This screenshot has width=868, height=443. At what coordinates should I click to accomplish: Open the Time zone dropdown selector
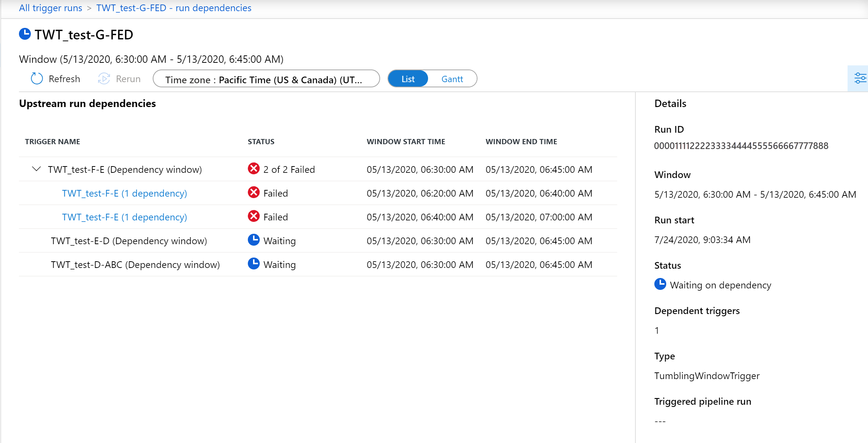coord(267,78)
